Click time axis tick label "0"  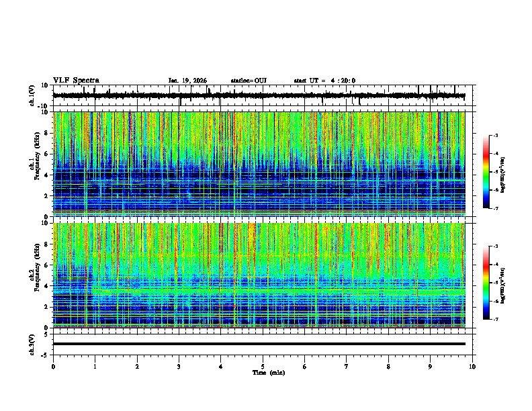tap(53, 367)
